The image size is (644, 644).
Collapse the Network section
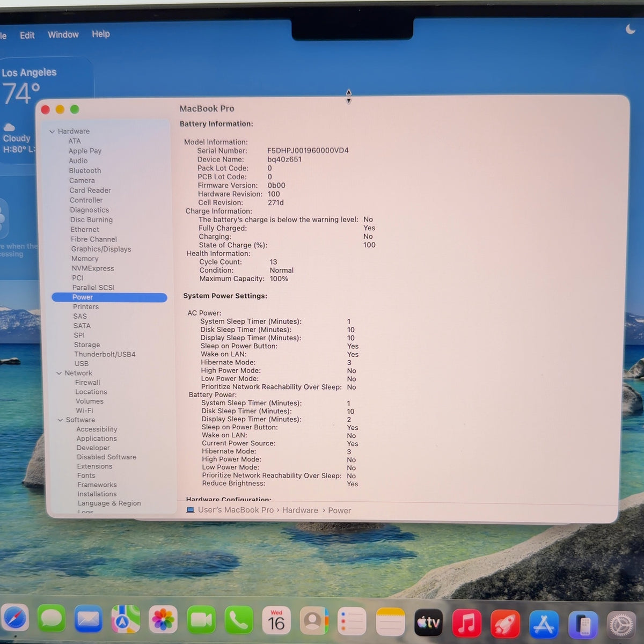tap(59, 374)
